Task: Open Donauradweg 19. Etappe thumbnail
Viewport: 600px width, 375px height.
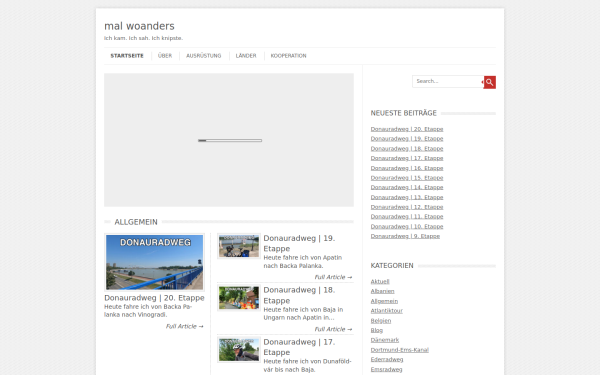Action: click(239, 246)
